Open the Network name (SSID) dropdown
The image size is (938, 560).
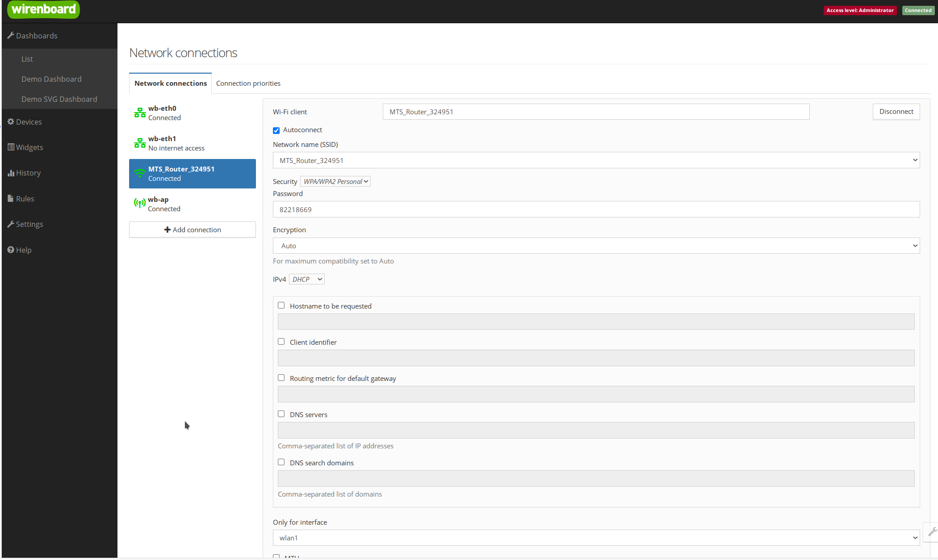click(x=596, y=160)
